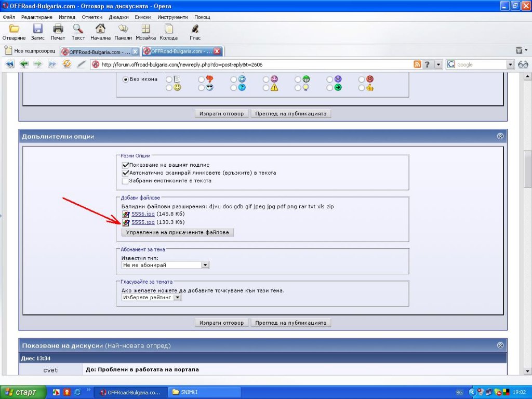Click the glasses icon beside search box
This screenshot has height=399, width=532.
click(x=523, y=64)
